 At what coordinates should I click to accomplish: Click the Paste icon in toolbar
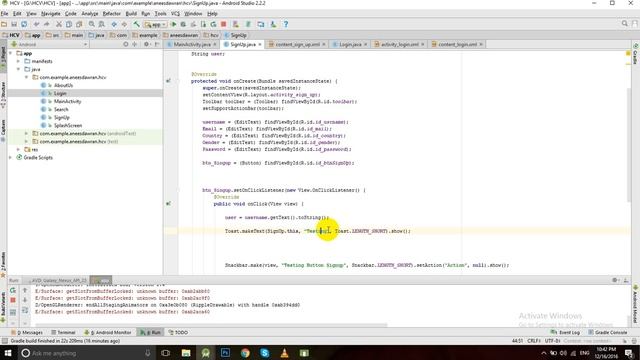79,24
